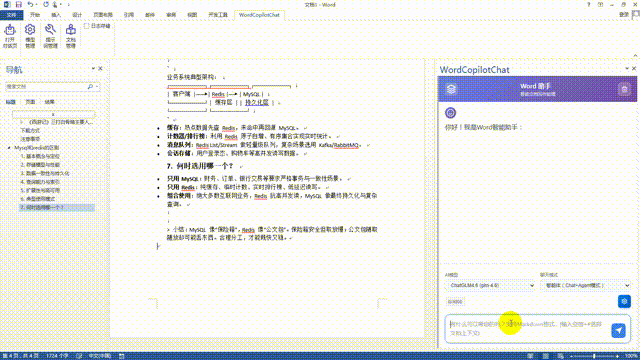Click the macro recording icon in status bar
640x360 pixels.
pos(122,356)
